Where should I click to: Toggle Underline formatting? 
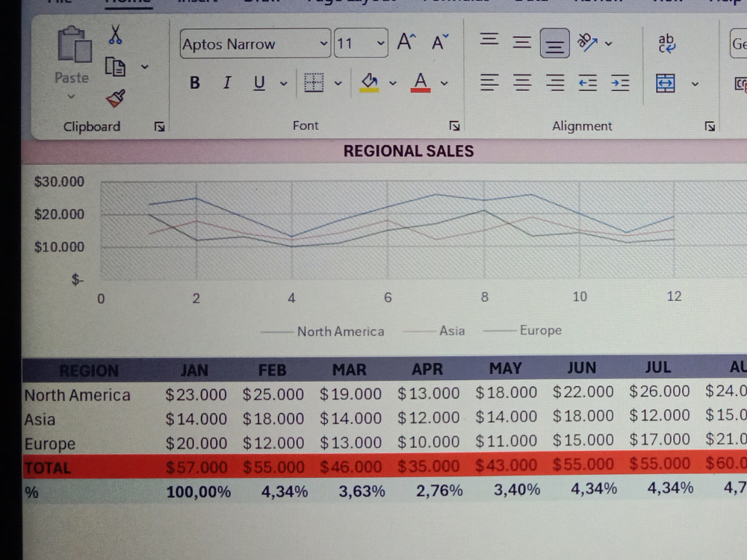(x=258, y=84)
